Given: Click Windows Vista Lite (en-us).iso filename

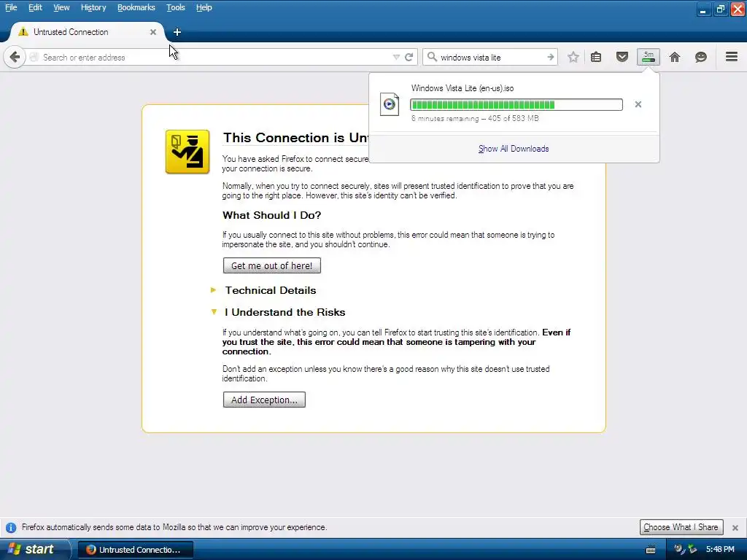Looking at the screenshot, I should [x=462, y=88].
